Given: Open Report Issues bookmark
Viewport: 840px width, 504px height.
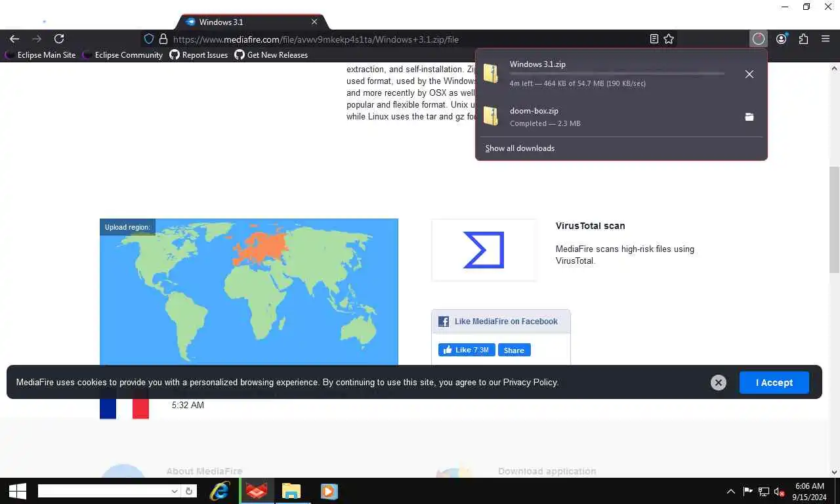Looking at the screenshot, I should coord(198,55).
